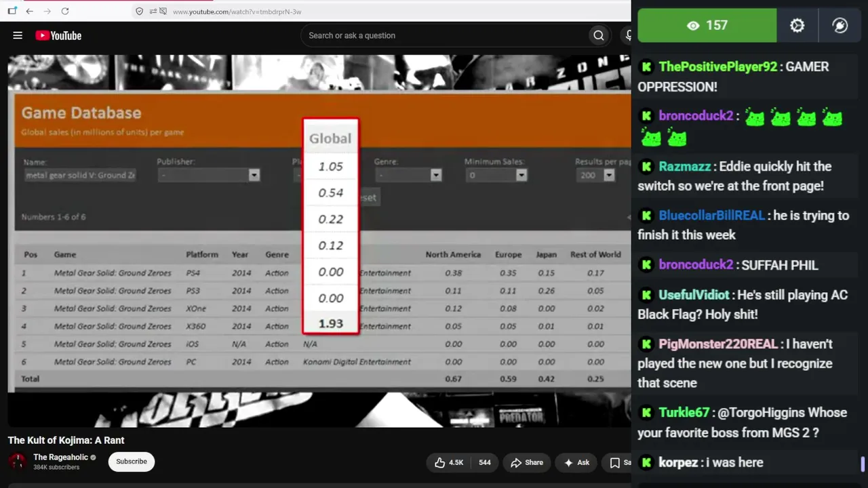Click the Kick badge beside korpez
The width and height of the screenshot is (868, 488).
pyautogui.click(x=646, y=462)
